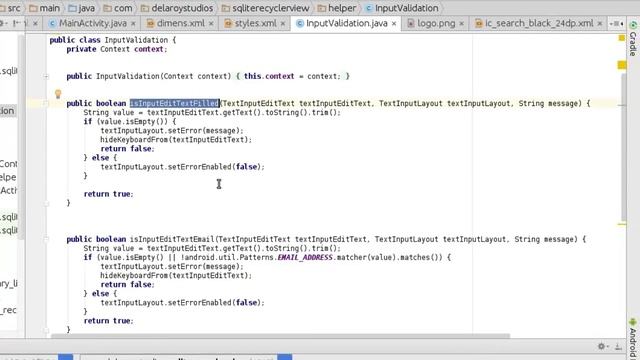Viewport: 640px width, 360px height.
Task: Click the InputValidation class breadcrumb
Action: point(402,8)
